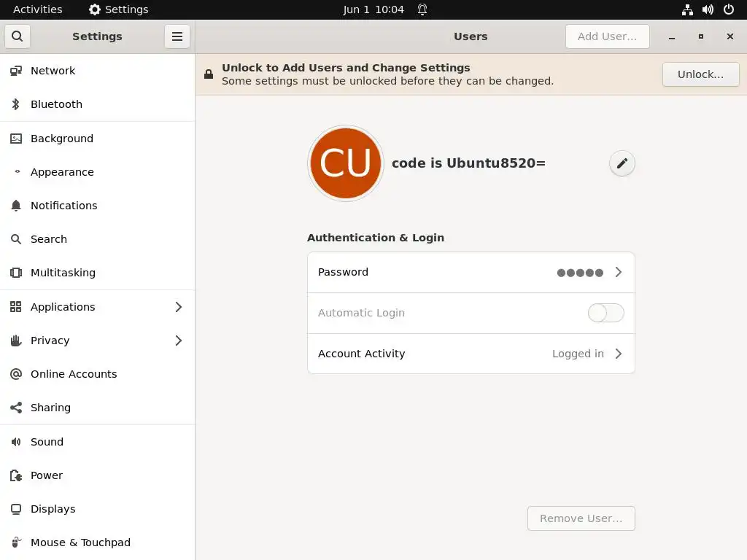Viewport: 747px width, 560px height.
Task: Click the Sharing icon in sidebar
Action: tap(16, 408)
